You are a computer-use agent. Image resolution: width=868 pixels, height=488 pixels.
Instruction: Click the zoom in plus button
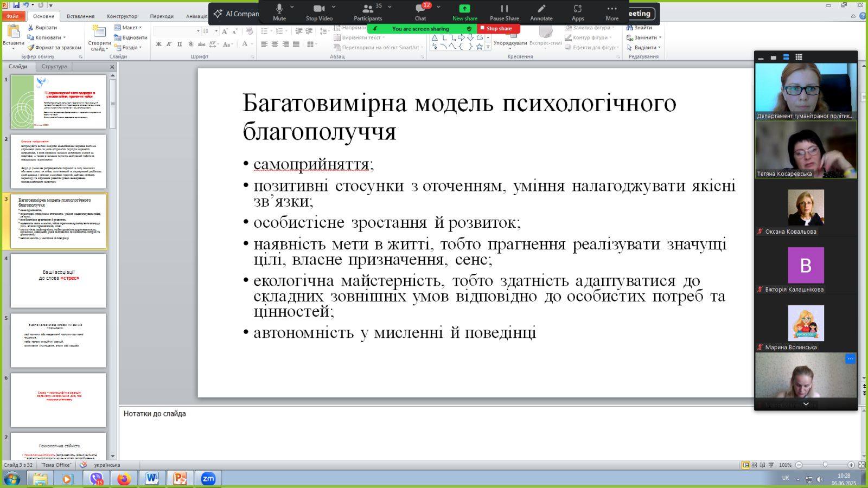pyautogui.click(x=851, y=465)
